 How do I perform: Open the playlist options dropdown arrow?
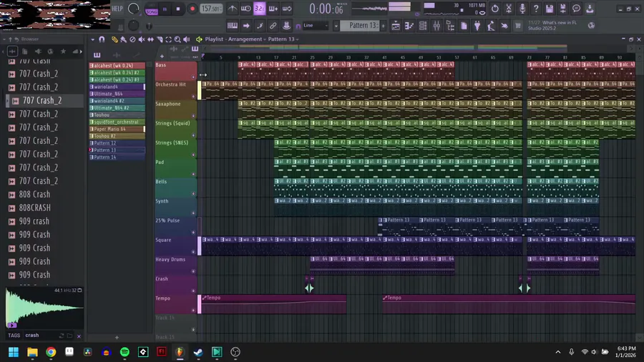(x=92, y=39)
